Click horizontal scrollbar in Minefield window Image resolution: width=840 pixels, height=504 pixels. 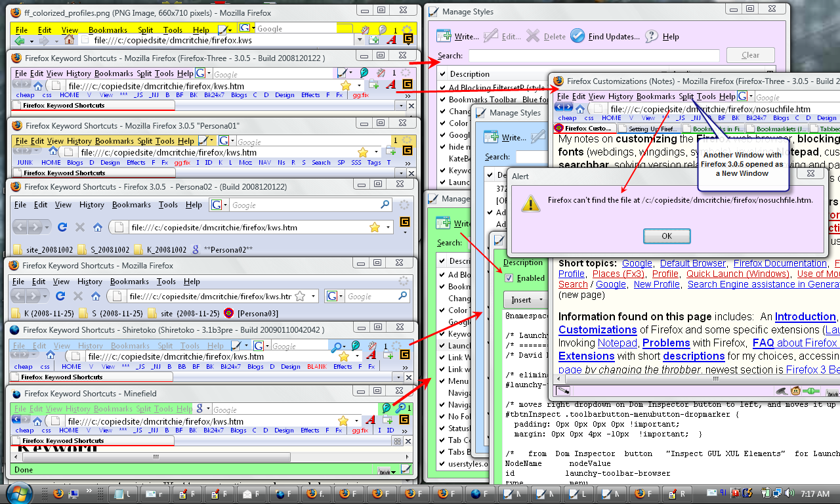[x=210, y=456]
